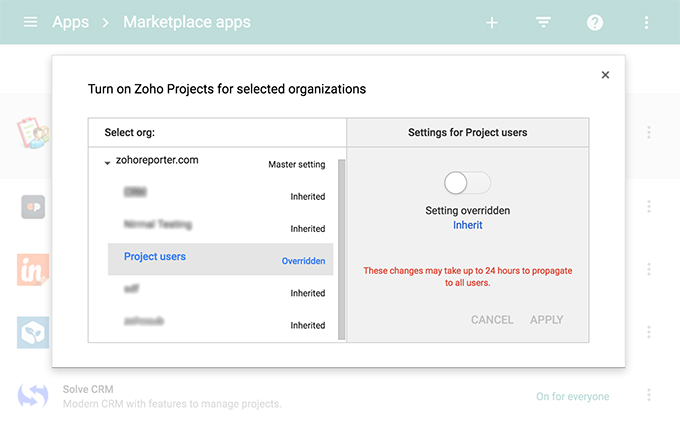
Task: Click the plus add app icon
Action: click(491, 23)
